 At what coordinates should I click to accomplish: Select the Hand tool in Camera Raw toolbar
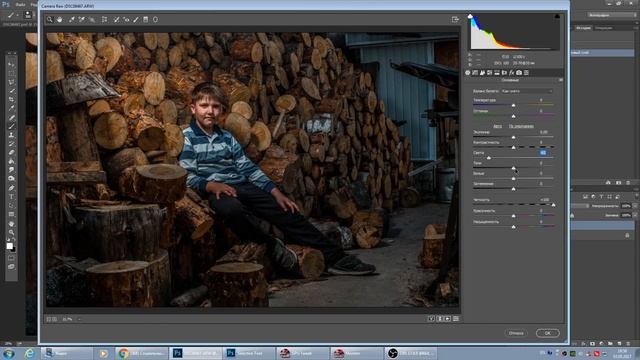point(60,19)
